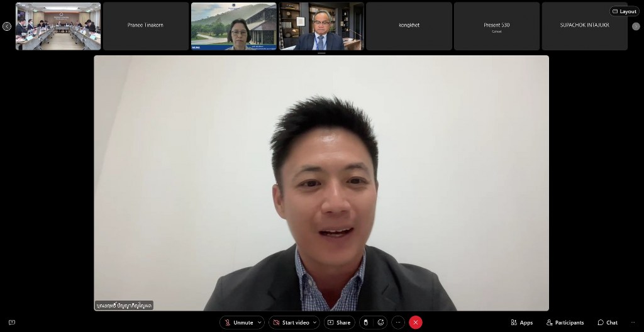Select the Pranee Tinakorn participant tile
Image resolution: width=644 pixels, height=332 pixels.
[145, 26]
